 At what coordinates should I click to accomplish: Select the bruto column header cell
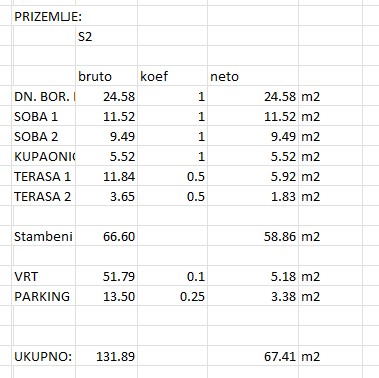click(106, 76)
